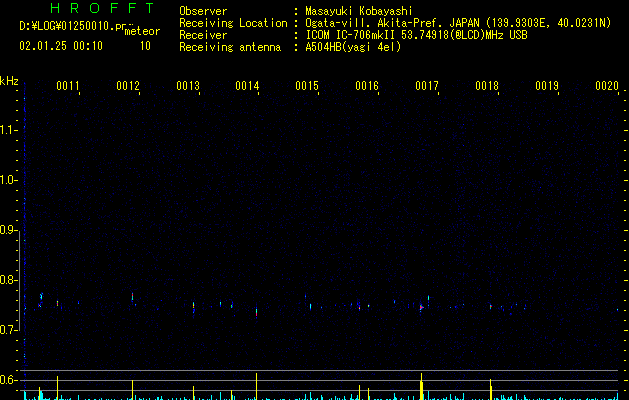629x400 pixels.
Task: Select the Ogata-vill. Akita-Pref. JAPAN location text
Action: coord(458,23)
